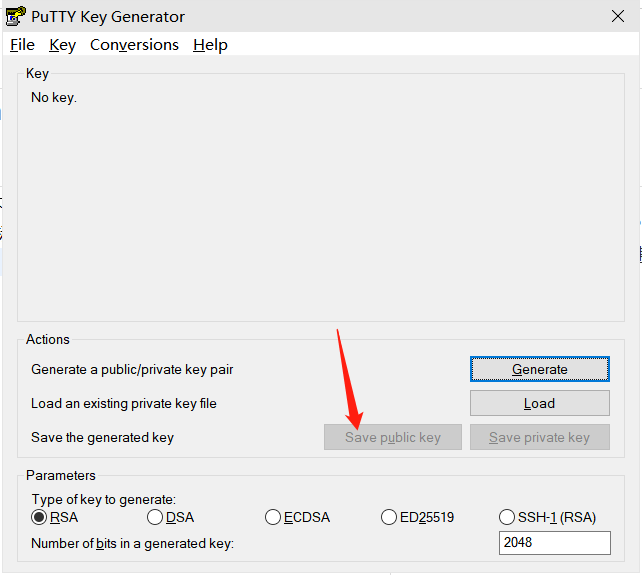Viewport: 642px width, 575px height.
Task: Click the PuTTY Key Generator title bar icon
Action: [x=16, y=16]
